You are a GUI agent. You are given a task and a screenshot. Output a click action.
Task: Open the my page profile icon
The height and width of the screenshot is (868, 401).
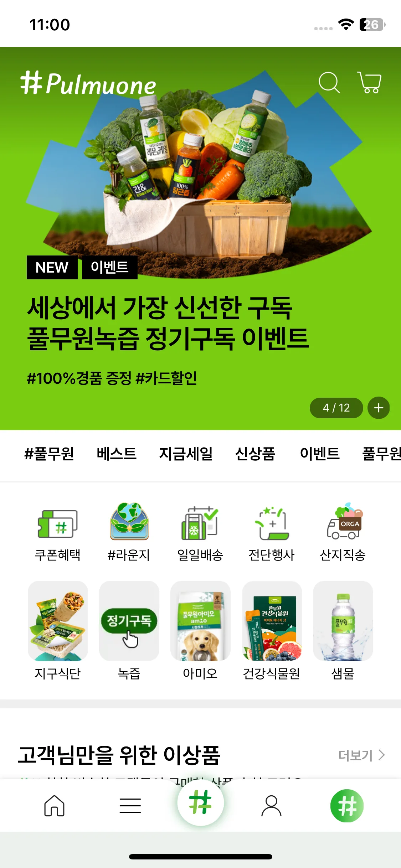tap(271, 806)
